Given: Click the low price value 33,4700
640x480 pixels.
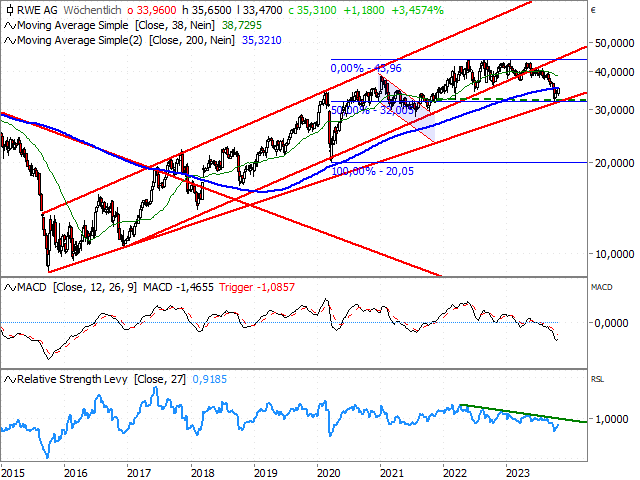Looking at the screenshot, I should click(260, 10).
